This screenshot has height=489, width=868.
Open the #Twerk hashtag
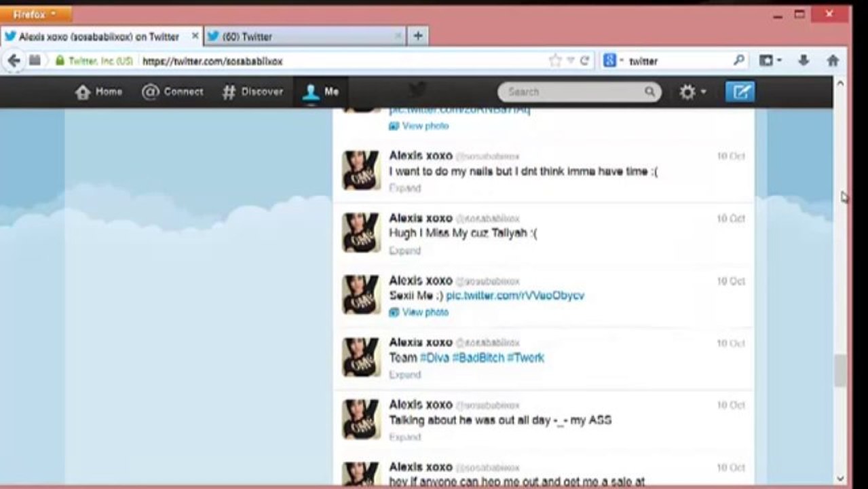525,357
